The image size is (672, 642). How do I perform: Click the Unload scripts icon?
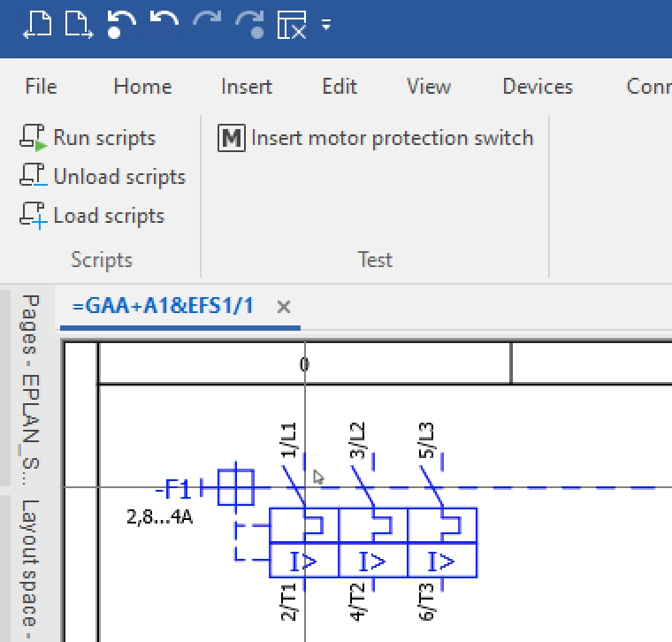(x=33, y=175)
